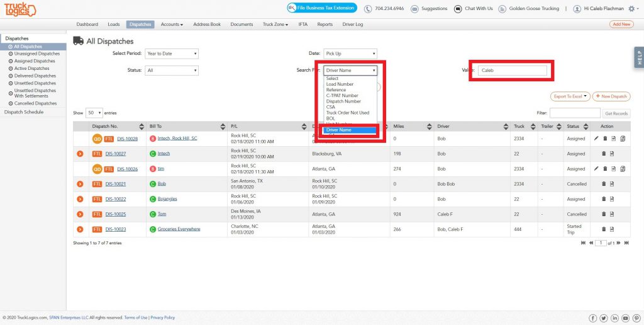Open the Reports tab

point(325,25)
